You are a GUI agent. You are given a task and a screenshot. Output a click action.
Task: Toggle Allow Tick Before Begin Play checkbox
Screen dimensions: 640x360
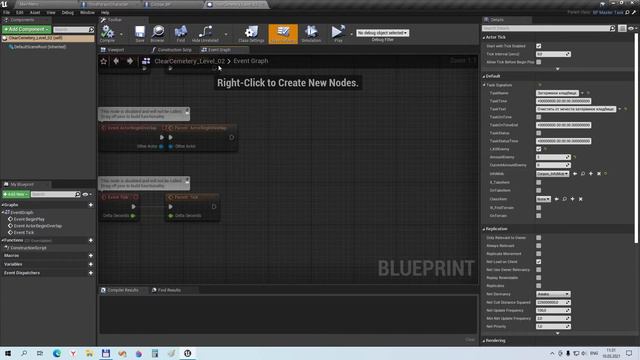point(538,62)
